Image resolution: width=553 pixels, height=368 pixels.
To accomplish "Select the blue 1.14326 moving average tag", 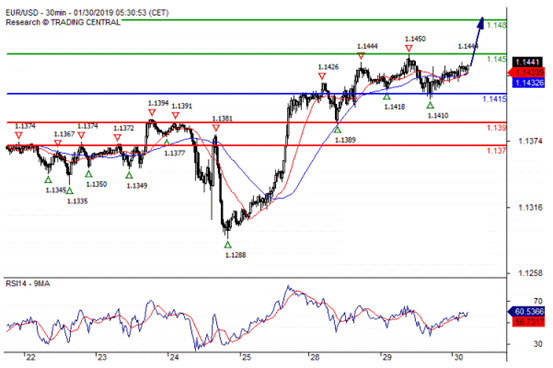I will pyautogui.click(x=529, y=83).
